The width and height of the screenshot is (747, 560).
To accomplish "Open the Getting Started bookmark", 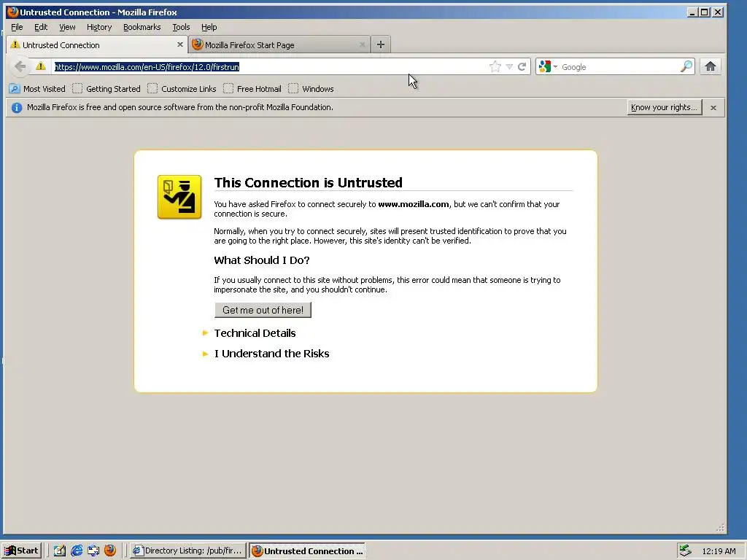I will (107, 88).
